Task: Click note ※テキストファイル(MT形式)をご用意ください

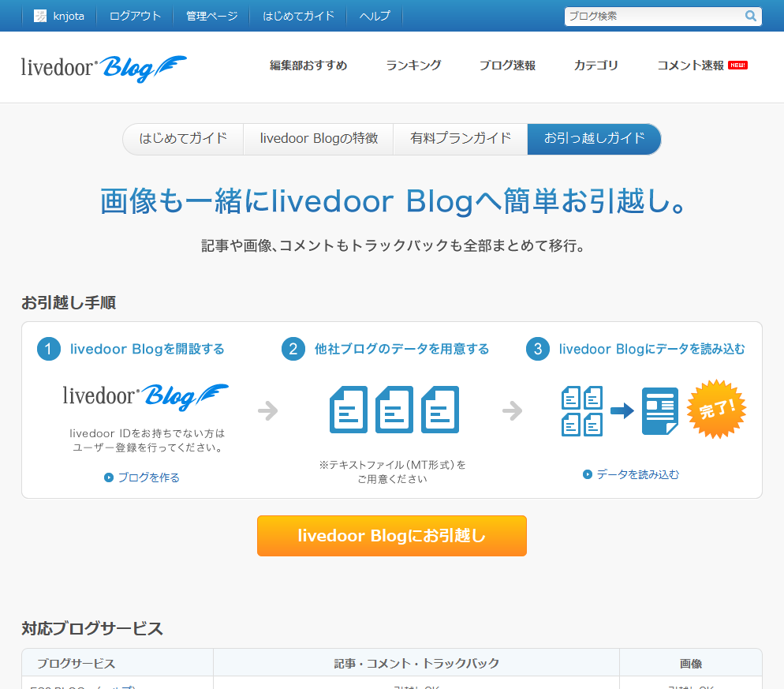Action: (x=393, y=472)
